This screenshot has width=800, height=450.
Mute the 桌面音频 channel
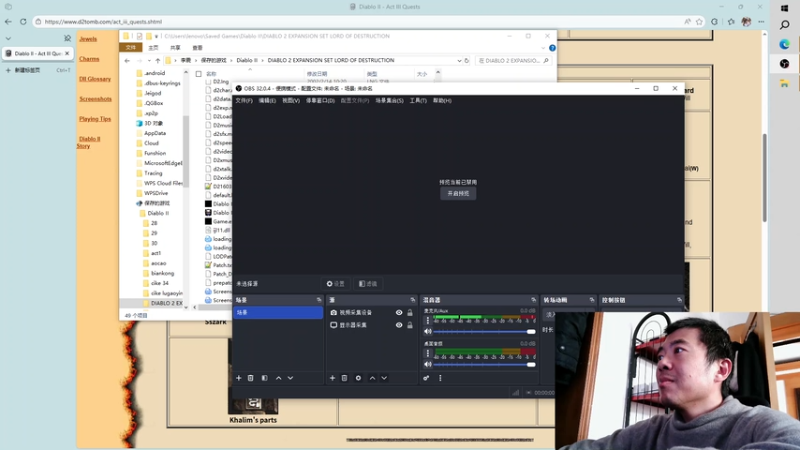pyautogui.click(x=428, y=364)
